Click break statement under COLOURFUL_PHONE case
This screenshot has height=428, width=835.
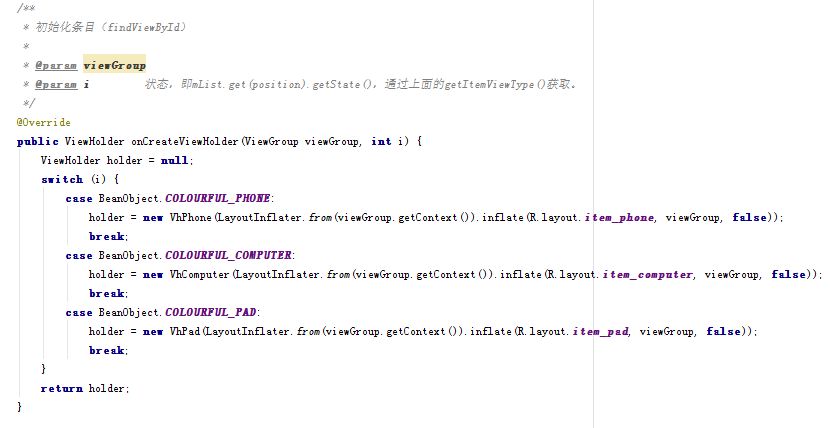[109, 236]
